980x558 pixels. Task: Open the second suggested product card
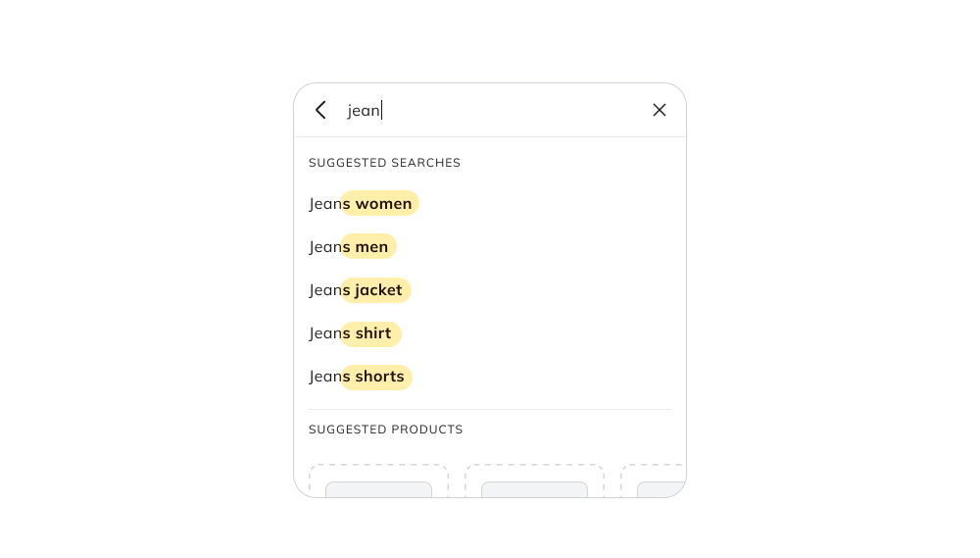click(534, 473)
